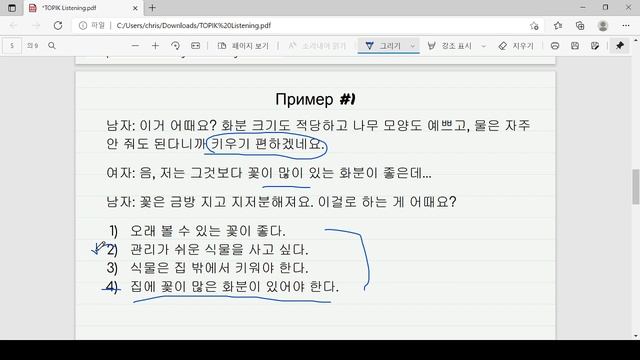Click the scrollbar down arrow
The image size is (640, 360).
point(636,336)
